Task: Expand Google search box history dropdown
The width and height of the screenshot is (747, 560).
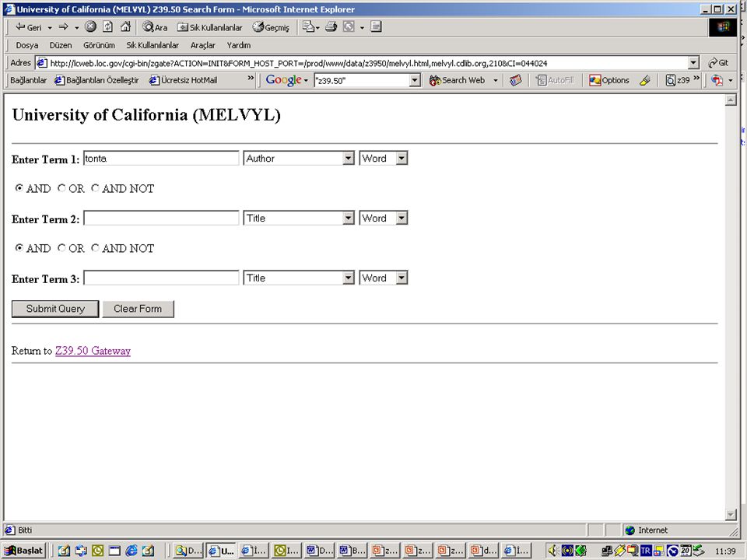Action: 415,80
